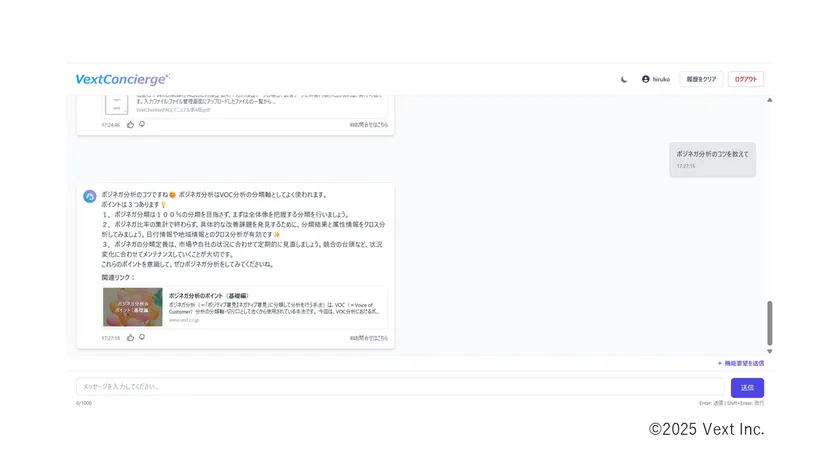Screen dimensions: 840x473
Task: Select the www.vext.co.jp source text
Action: [184, 320]
